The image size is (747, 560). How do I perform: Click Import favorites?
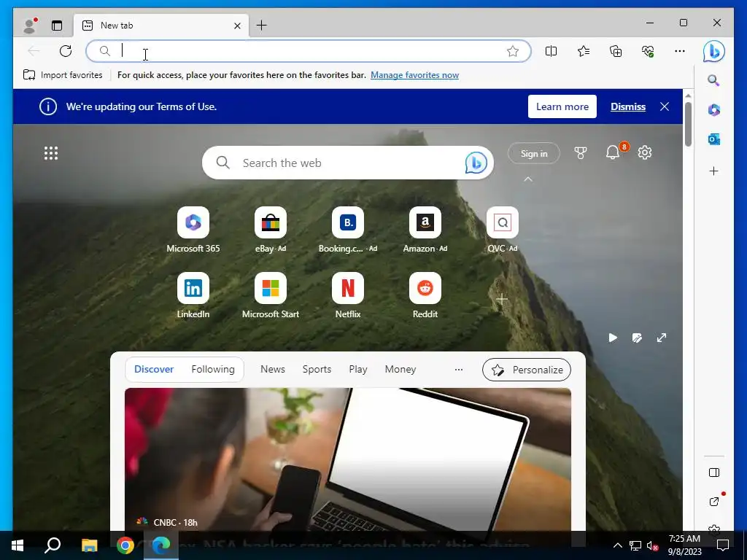[x=63, y=75]
